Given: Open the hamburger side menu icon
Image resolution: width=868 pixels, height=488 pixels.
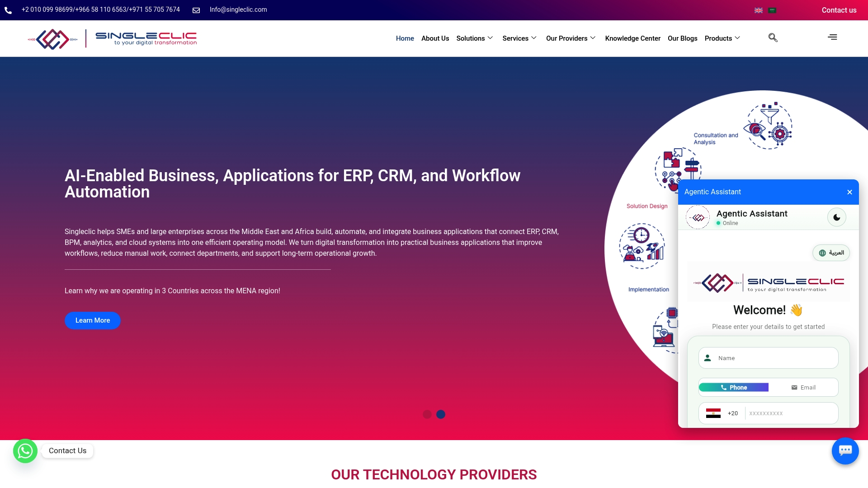Looking at the screenshot, I should click(x=832, y=37).
